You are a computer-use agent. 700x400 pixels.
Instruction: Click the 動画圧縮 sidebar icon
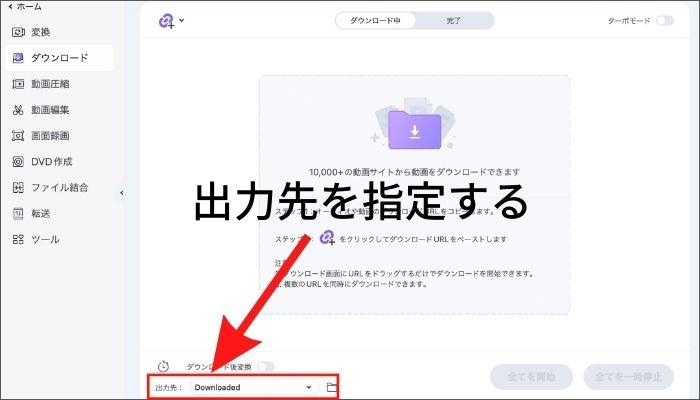18,84
